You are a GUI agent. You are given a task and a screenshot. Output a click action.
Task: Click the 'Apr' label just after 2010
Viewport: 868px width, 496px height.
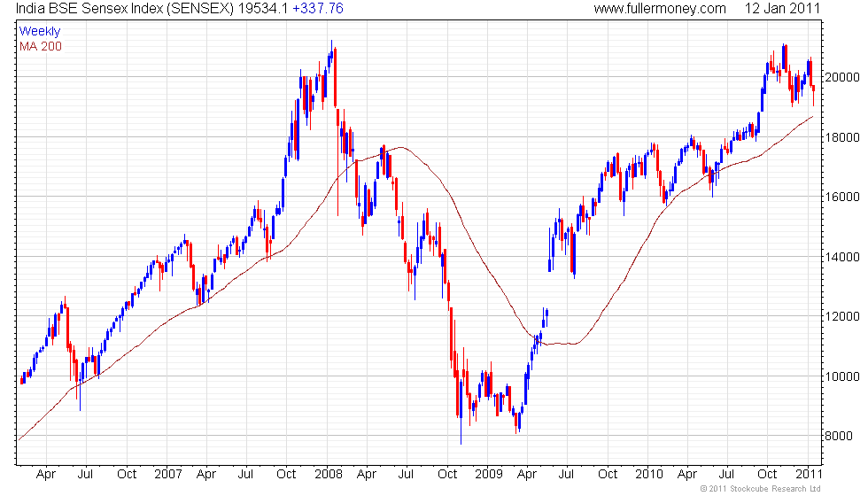[687, 475]
